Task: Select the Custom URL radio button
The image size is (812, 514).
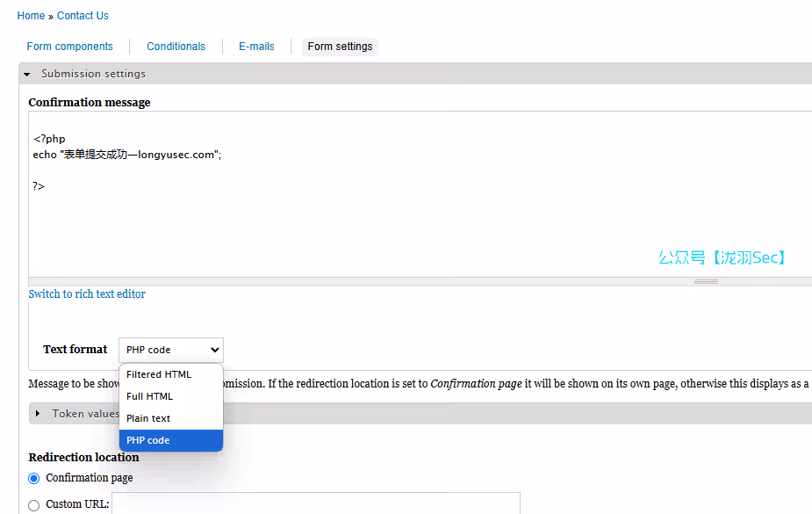Action: pos(34,505)
